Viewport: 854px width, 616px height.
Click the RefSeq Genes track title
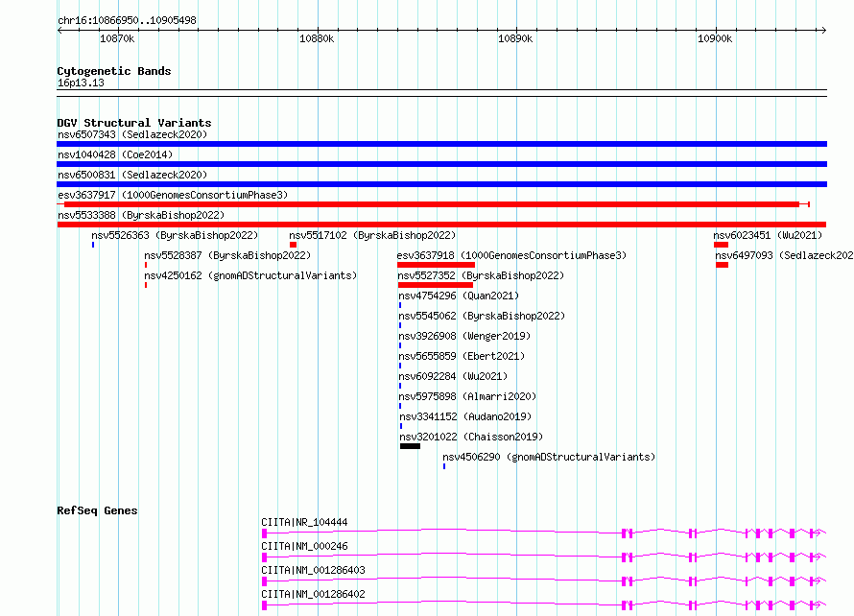[97, 510]
